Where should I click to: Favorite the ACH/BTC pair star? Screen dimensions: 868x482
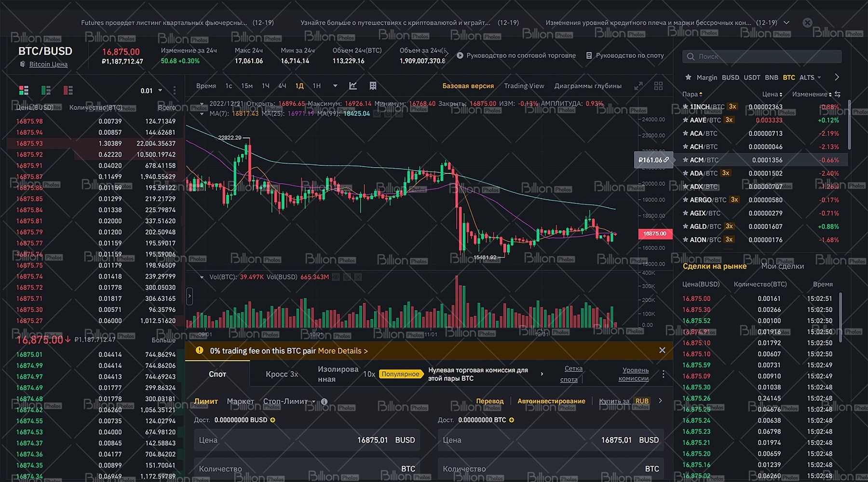pos(685,147)
